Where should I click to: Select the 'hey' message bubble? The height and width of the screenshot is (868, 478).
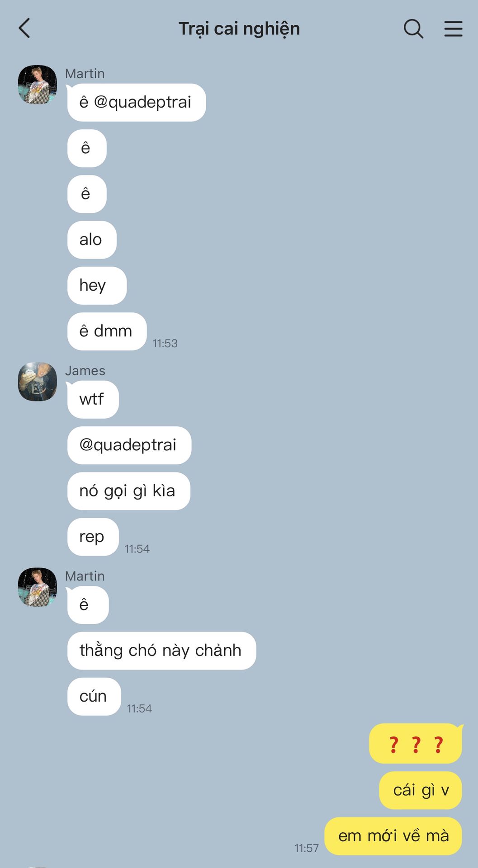97,285
